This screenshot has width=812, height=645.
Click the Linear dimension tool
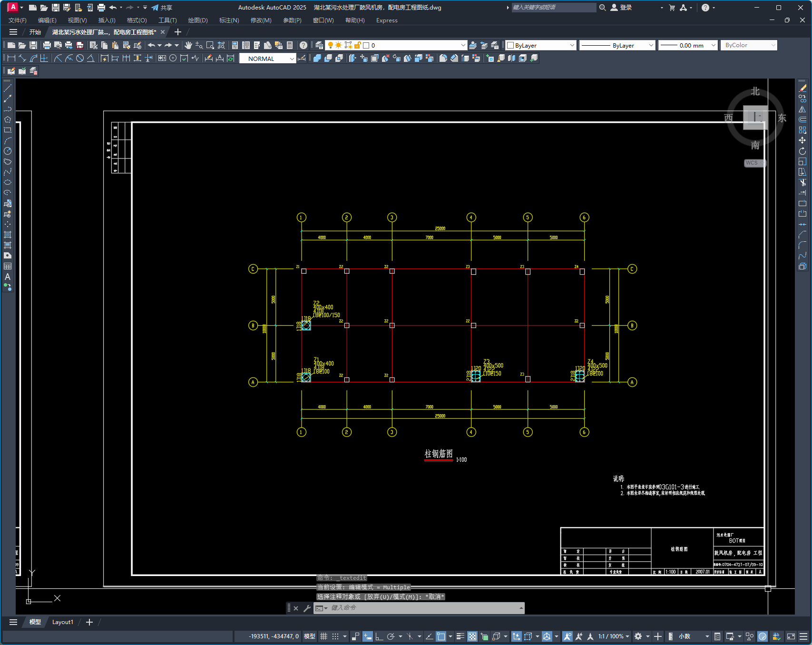pyautogui.click(x=11, y=58)
